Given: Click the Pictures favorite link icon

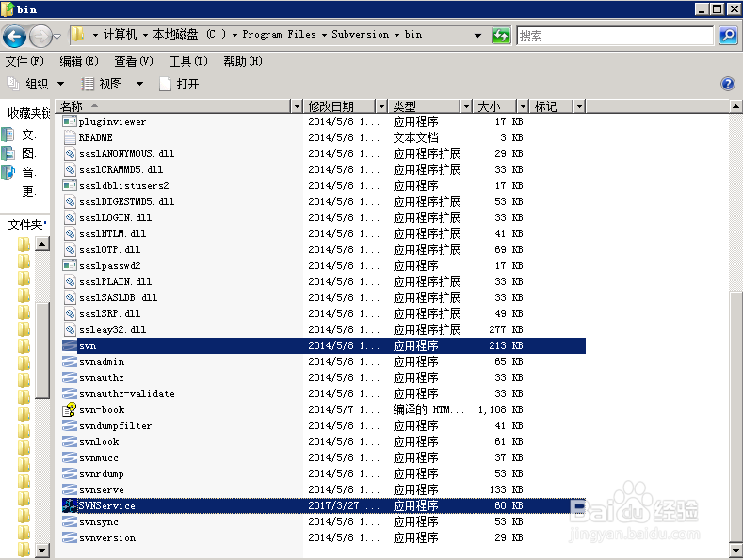Looking at the screenshot, I should [x=8, y=153].
